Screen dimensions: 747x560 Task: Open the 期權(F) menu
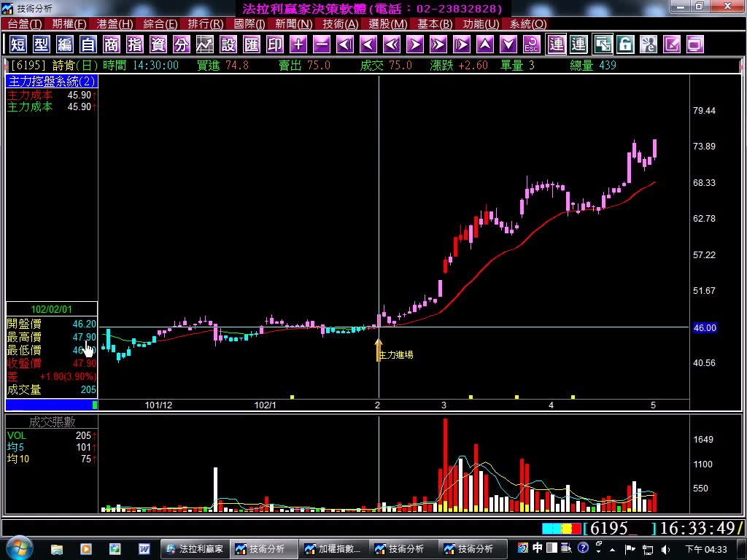(x=69, y=24)
